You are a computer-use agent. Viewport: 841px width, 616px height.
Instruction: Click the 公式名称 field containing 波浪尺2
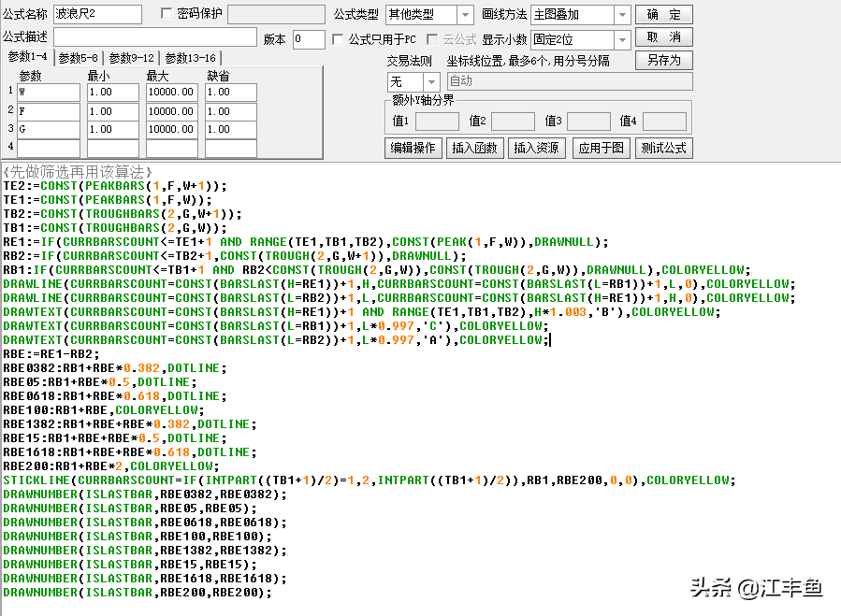click(x=97, y=14)
